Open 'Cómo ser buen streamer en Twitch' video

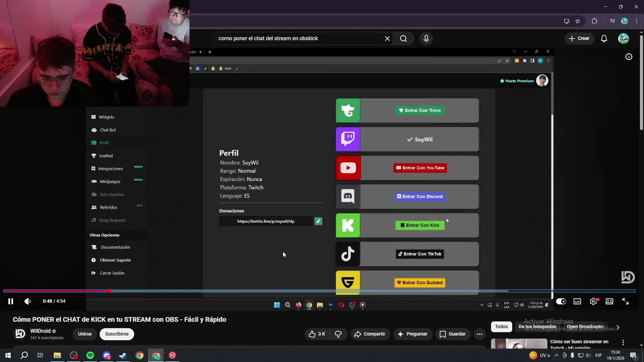(579, 344)
